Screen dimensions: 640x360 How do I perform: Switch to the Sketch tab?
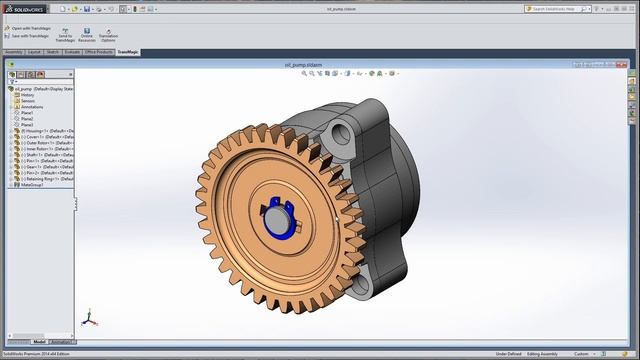tap(53, 52)
